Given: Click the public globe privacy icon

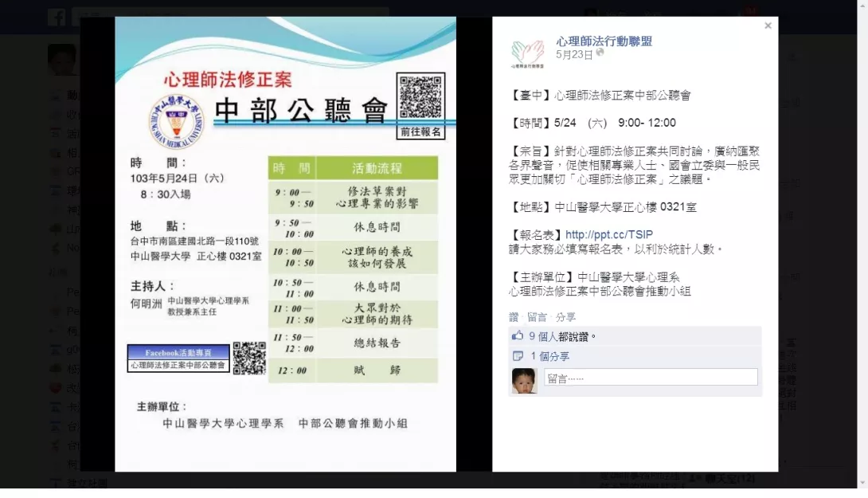Looking at the screenshot, I should click(600, 53).
